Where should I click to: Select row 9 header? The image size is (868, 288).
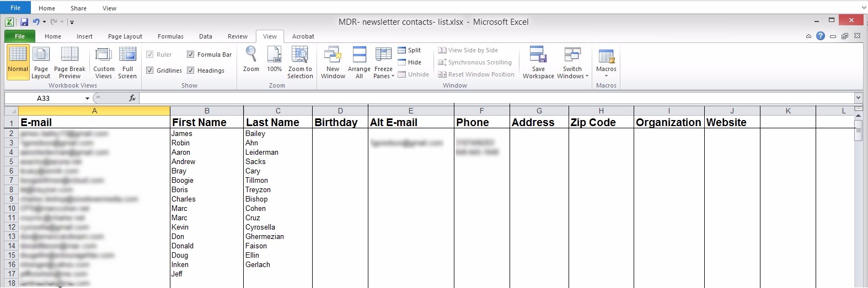point(11,199)
